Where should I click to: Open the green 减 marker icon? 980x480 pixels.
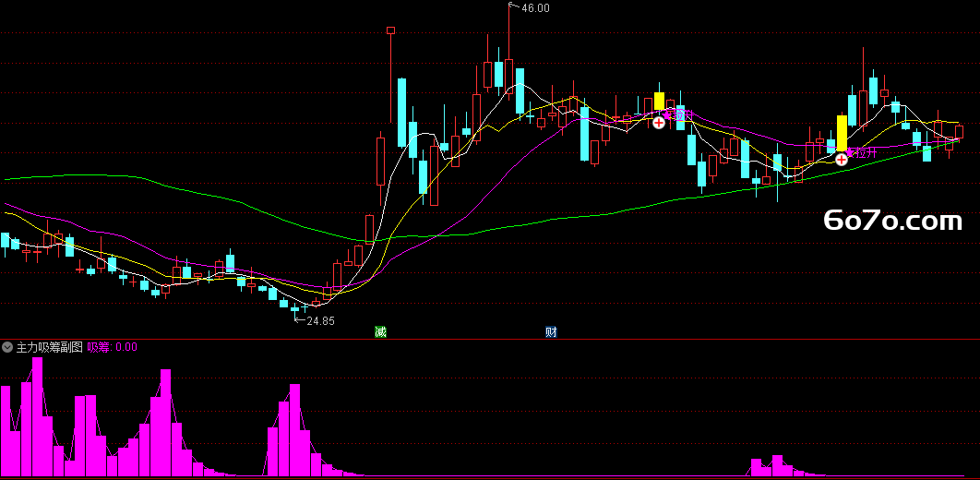click(380, 332)
